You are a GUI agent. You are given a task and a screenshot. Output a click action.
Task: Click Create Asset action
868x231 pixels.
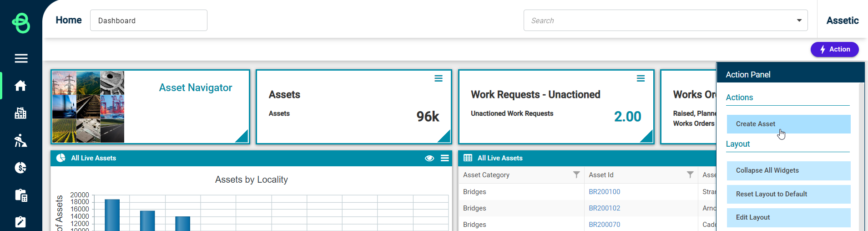(x=788, y=124)
